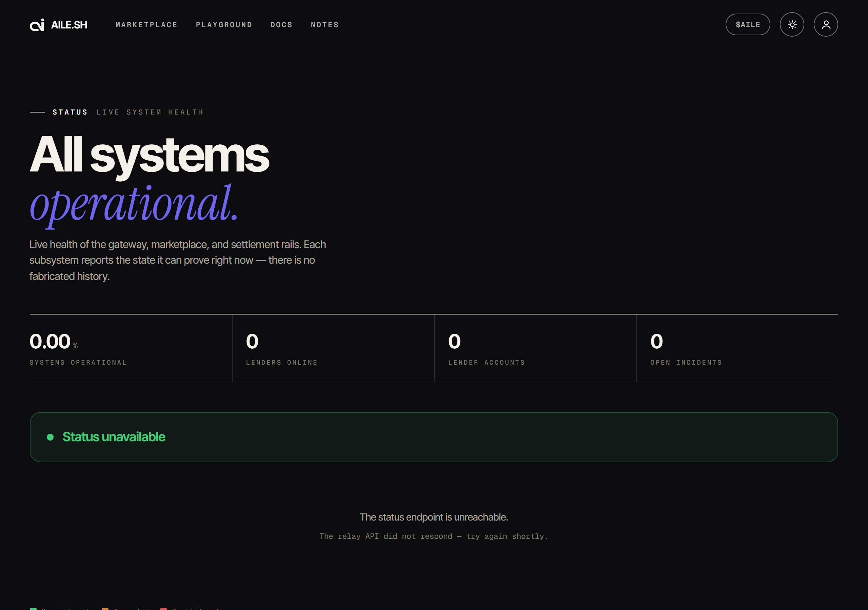Select the Open Incidents label
The width and height of the screenshot is (868, 610).
[686, 363]
